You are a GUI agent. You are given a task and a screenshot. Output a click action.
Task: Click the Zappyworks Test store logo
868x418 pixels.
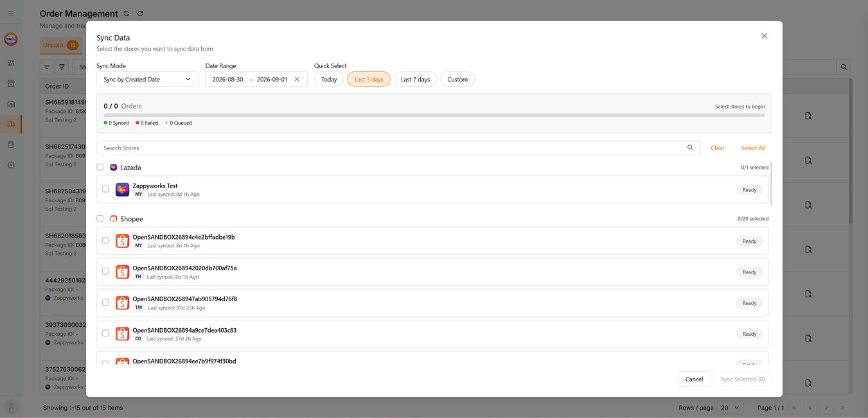click(122, 189)
